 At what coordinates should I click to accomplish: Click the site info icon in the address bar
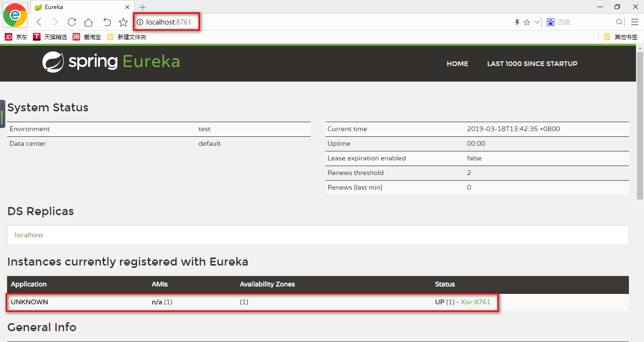(140, 22)
